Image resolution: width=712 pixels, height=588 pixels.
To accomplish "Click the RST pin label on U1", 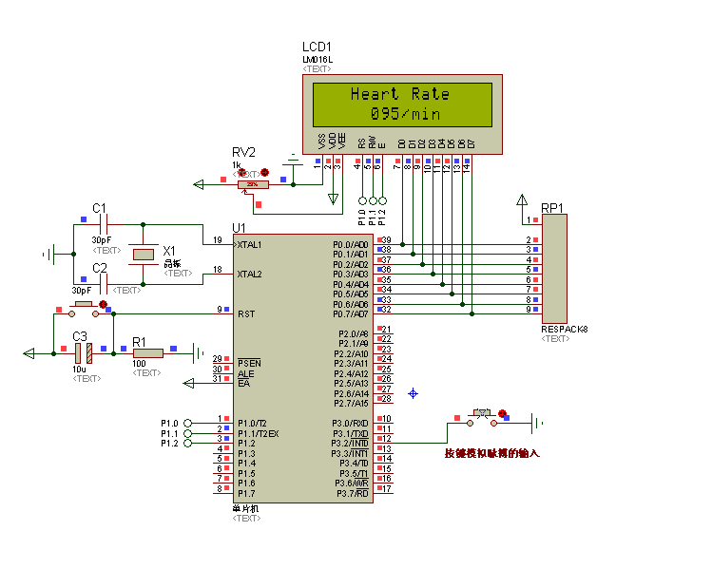I will tap(246, 314).
